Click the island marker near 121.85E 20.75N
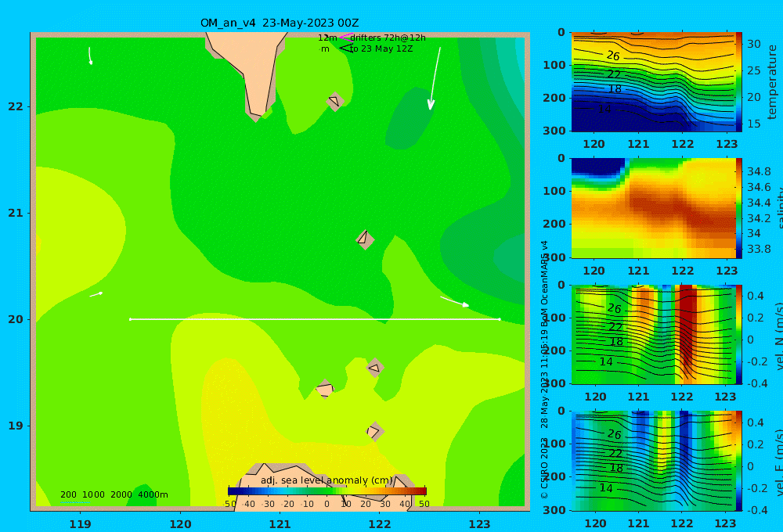The height and width of the screenshot is (532, 783). pyautogui.click(x=365, y=239)
